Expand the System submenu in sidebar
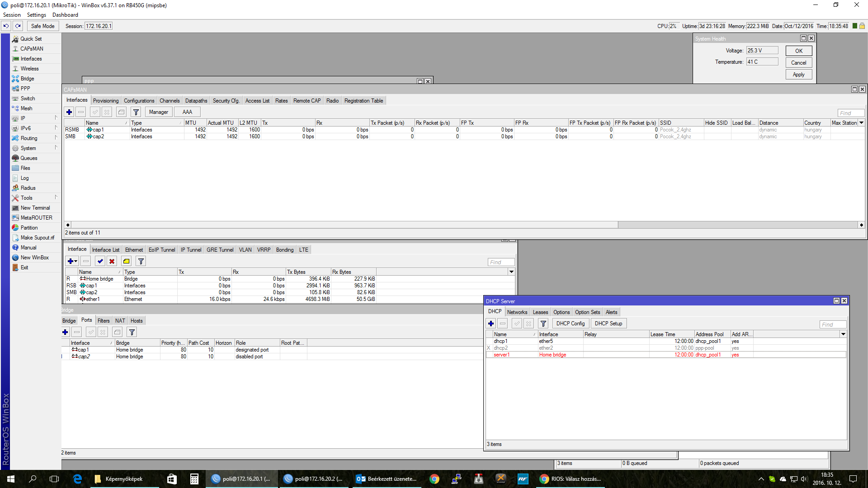868x488 pixels. (56, 148)
